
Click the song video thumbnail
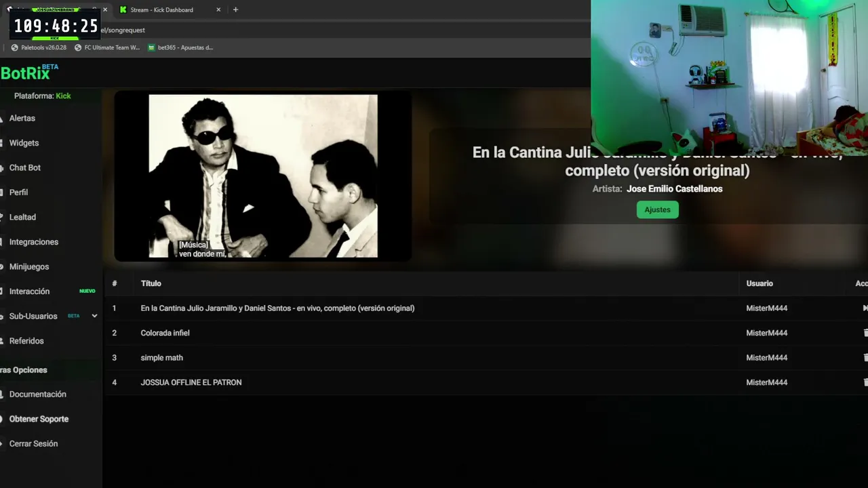pyautogui.click(x=263, y=176)
